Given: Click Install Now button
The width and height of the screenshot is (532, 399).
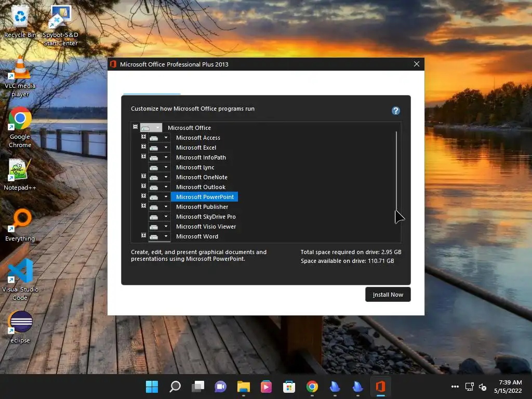Looking at the screenshot, I should coord(388,295).
